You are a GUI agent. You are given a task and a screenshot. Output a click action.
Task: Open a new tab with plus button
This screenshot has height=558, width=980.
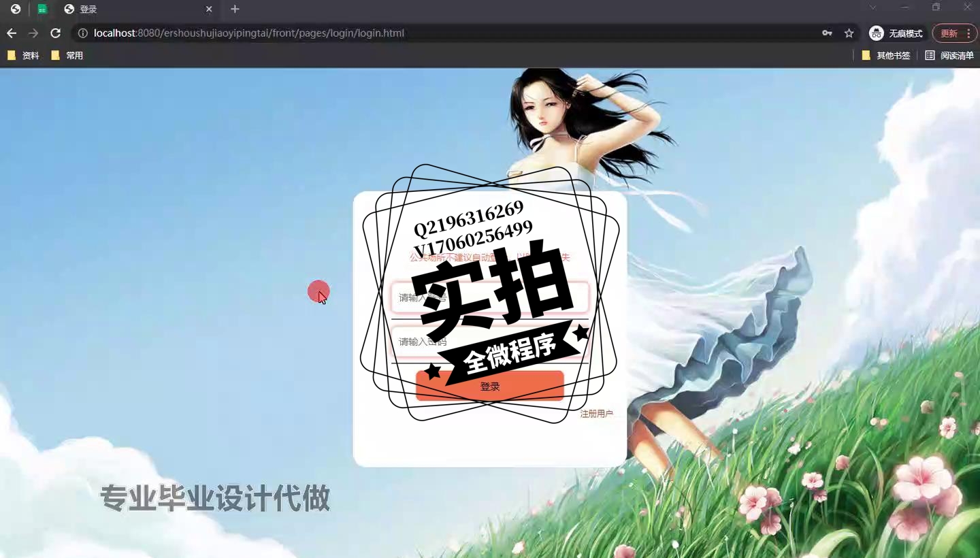(x=235, y=10)
